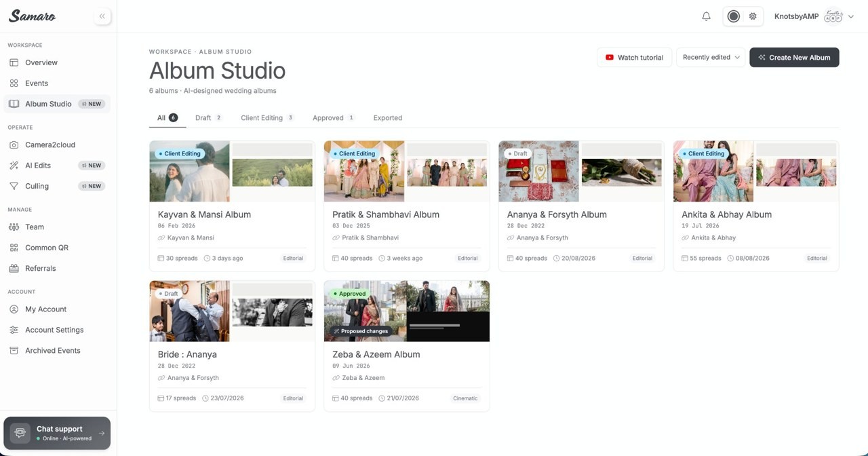Click the Draft badge on Bride : Ananya

coord(170,294)
